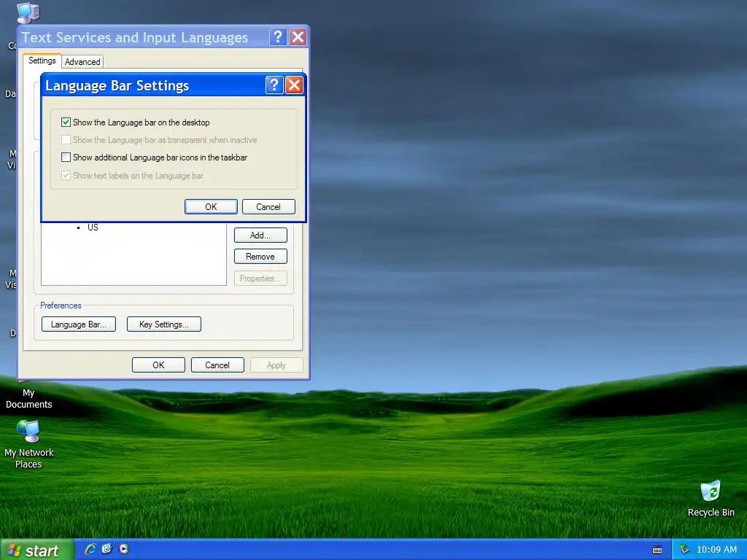The width and height of the screenshot is (747, 560).
Task: Open the Start menu
Action: (37, 550)
